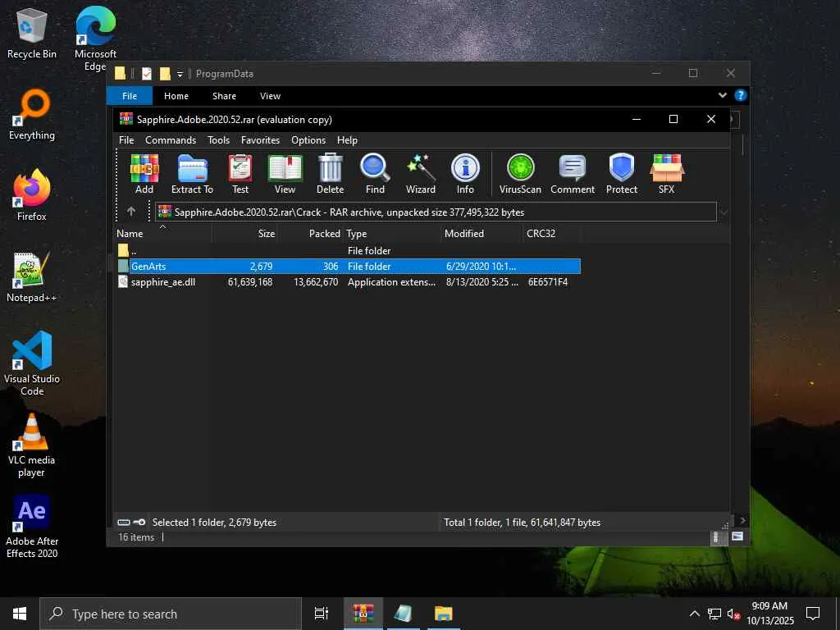Click the muted volume tray icon
Screen dimensions: 840x630
(733, 614)
